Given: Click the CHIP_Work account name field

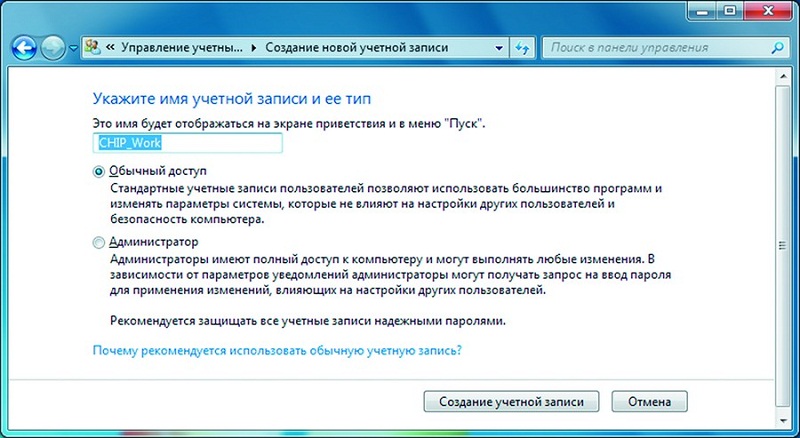Looking at the screenshot, I should [187, 143].
